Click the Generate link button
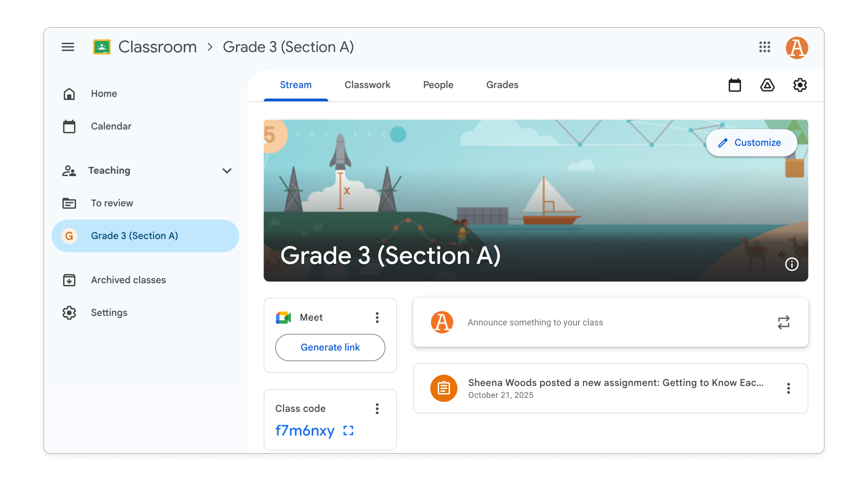 (x=330, y=347)
